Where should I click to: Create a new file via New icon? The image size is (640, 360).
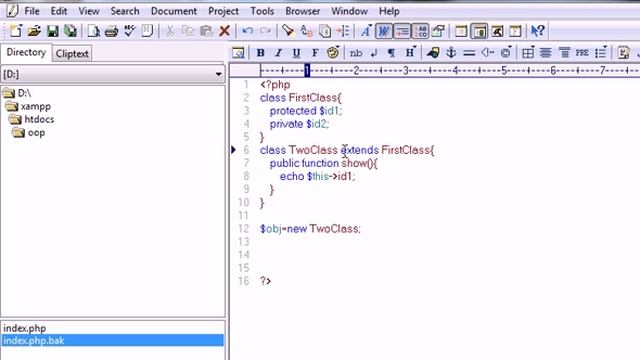pos(16,31)
